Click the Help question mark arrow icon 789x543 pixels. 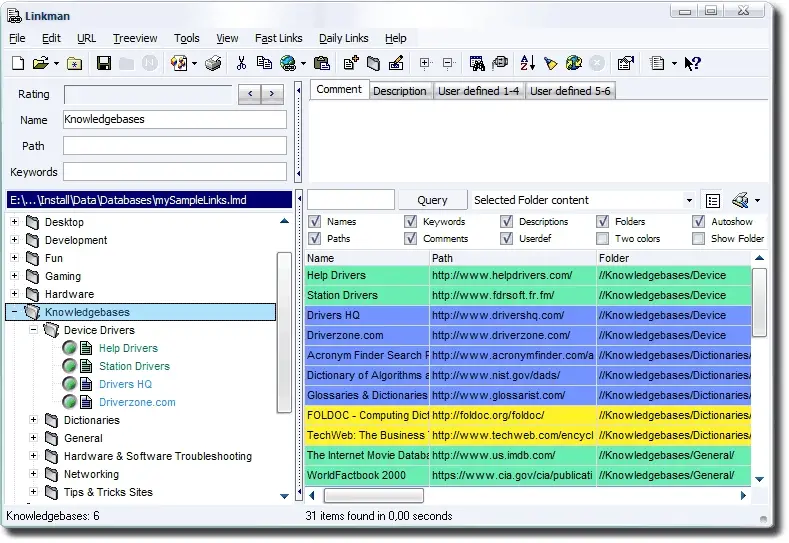point(692,63)
